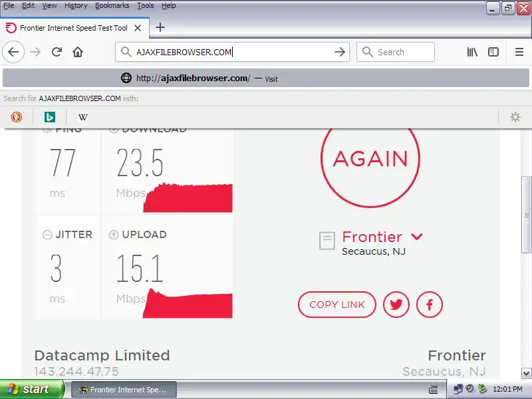Open the Edit menu
Image resolution: width=532 pixels, height=399 pixels.
pyautogui.click(x=28, y=6)
